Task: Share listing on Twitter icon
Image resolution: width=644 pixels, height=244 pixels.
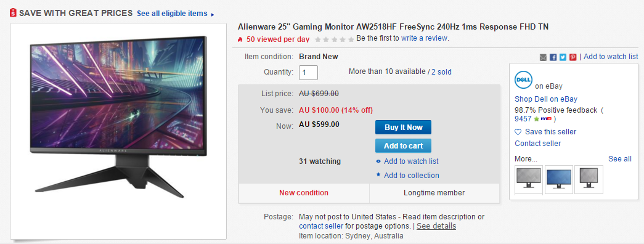Action: tap(563, 57)
